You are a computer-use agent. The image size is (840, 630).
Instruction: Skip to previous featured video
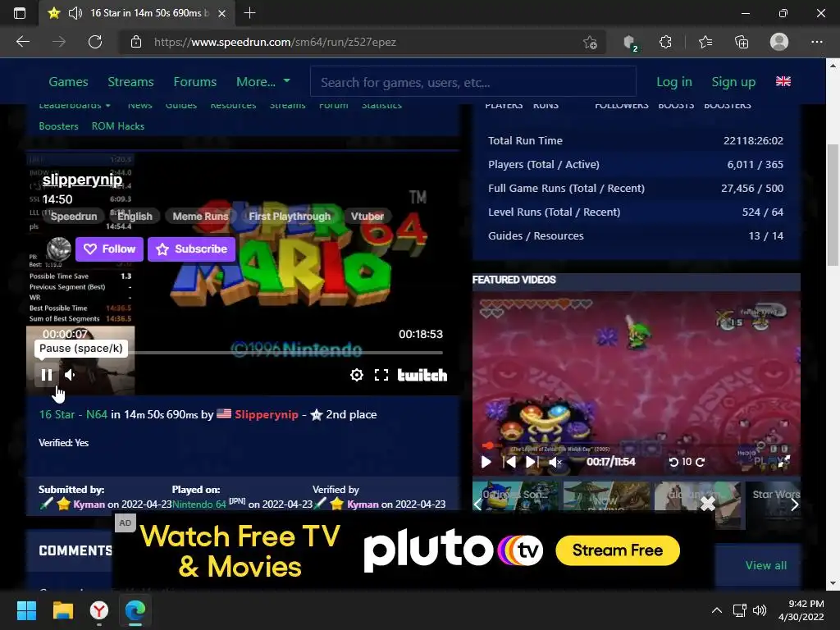(509, 462)
